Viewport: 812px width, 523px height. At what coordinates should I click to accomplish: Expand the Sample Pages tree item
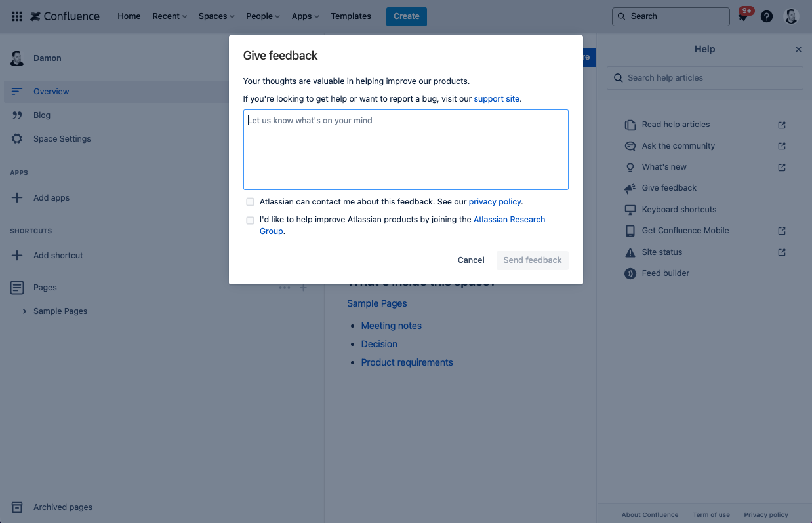[25, 311]
